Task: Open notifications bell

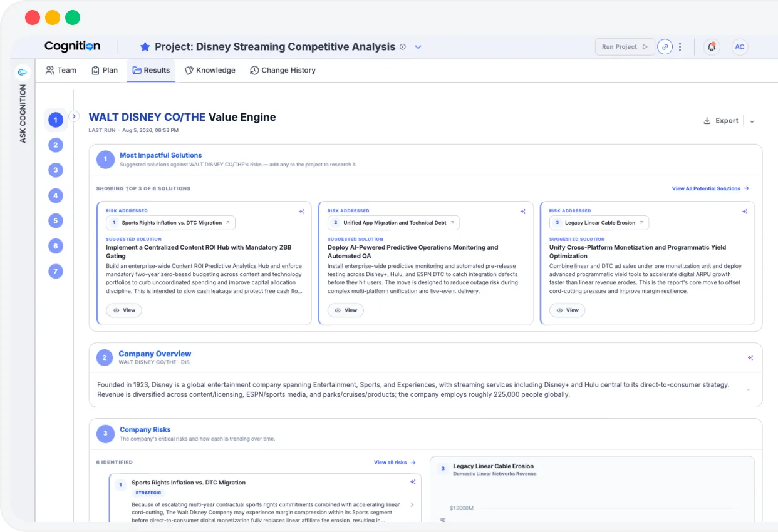Action: point(712,47)
